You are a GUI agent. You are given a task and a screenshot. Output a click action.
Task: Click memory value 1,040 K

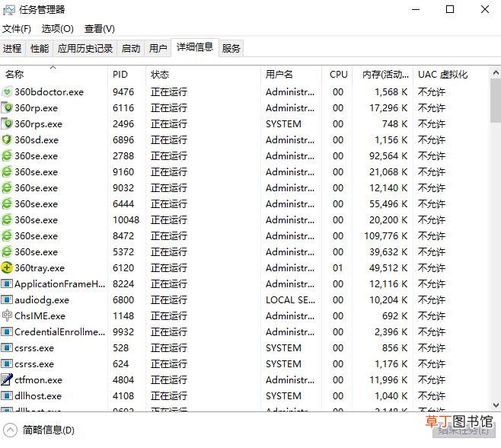click(391, 396)
